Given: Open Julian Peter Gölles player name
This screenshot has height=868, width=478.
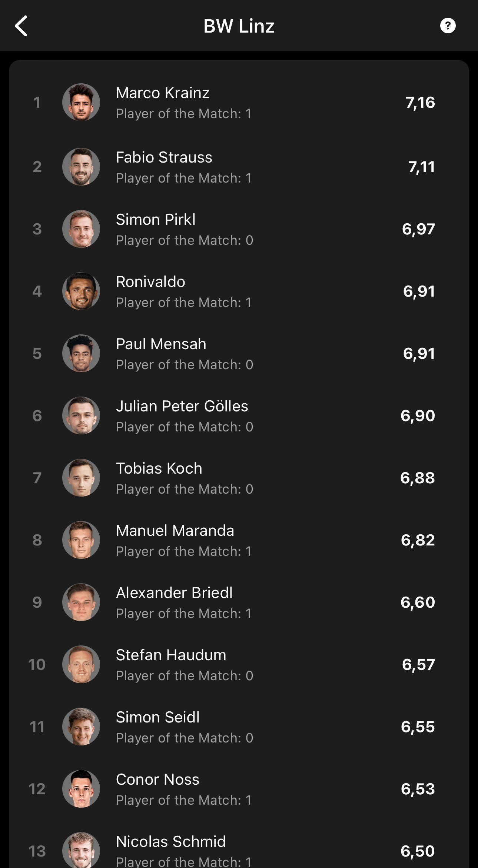Looking at the screenshot, I should [x=182, y=406].
